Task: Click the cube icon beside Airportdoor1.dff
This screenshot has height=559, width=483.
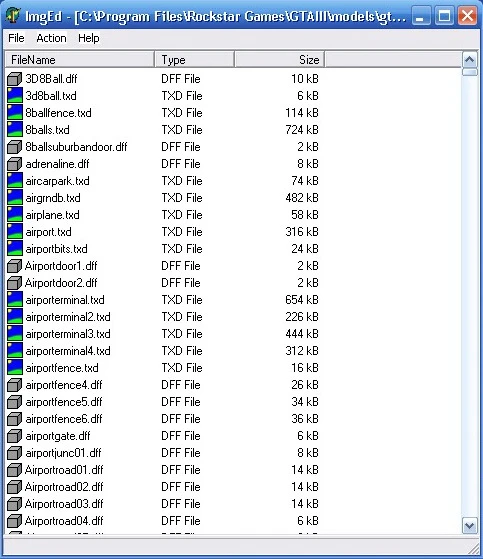Action: (x=15, y=266)
